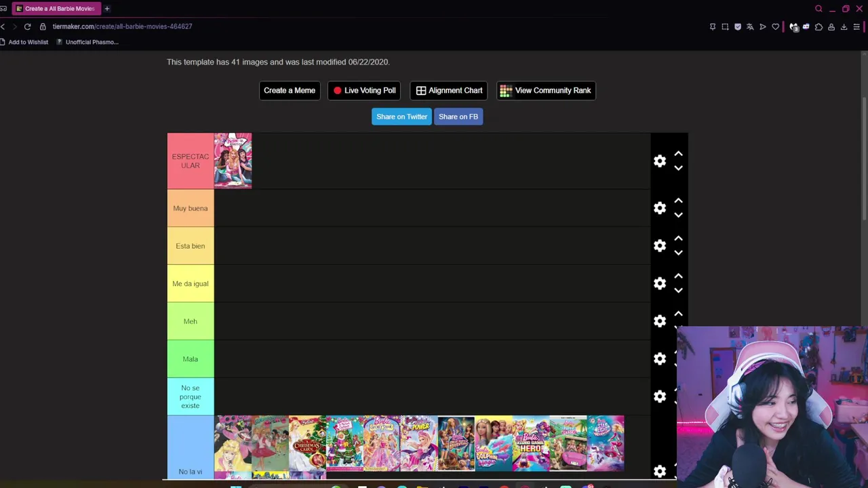Click Create a Meme button

(290, 90)
